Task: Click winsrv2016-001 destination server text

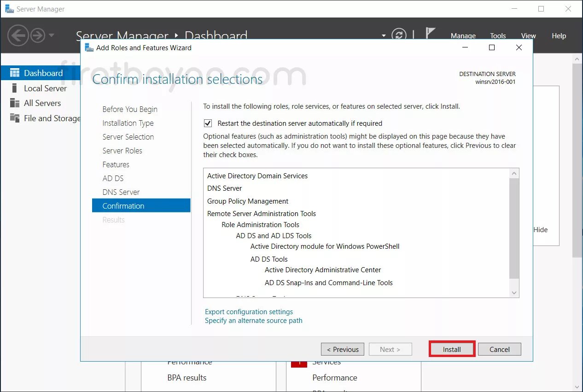Action: coord(496,82)
